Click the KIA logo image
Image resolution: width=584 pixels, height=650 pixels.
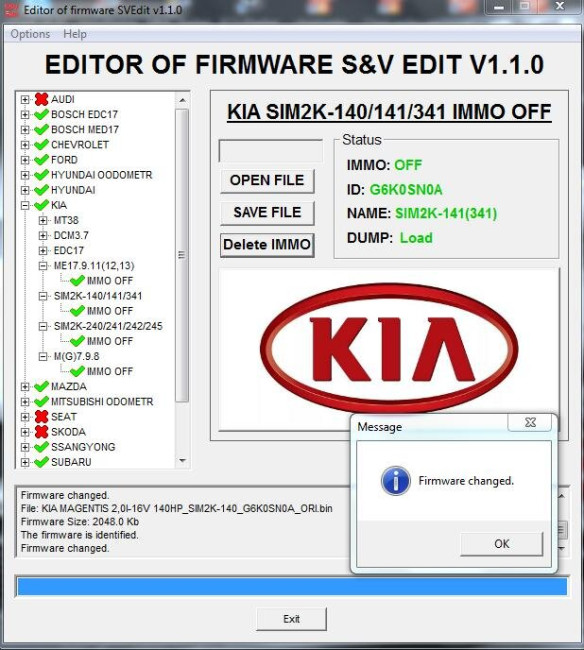389,348
